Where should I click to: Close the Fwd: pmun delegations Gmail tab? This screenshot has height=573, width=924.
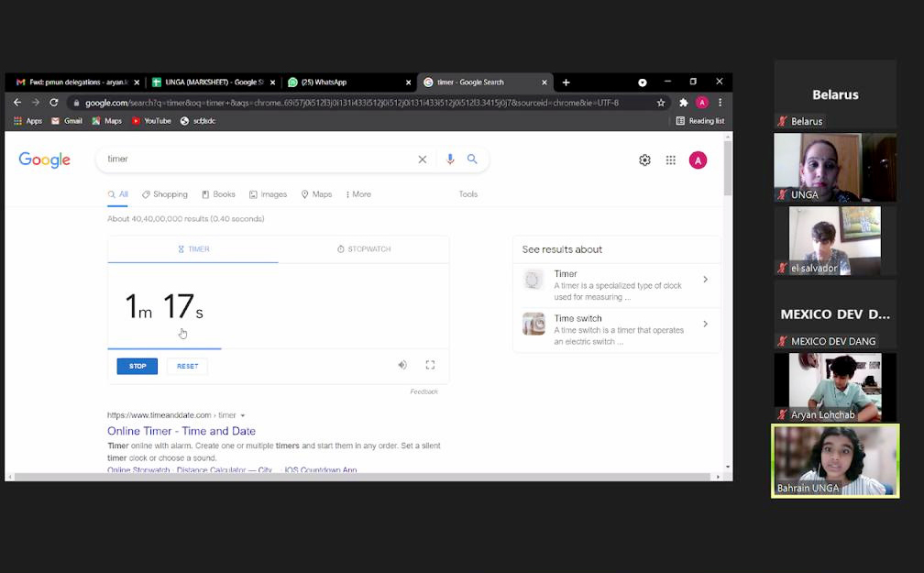coord(137,83)
